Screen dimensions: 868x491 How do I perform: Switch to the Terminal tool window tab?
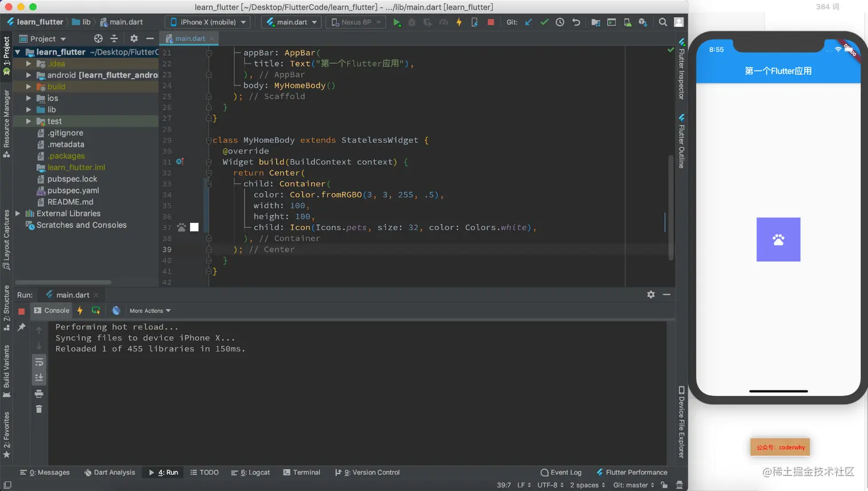301,473
